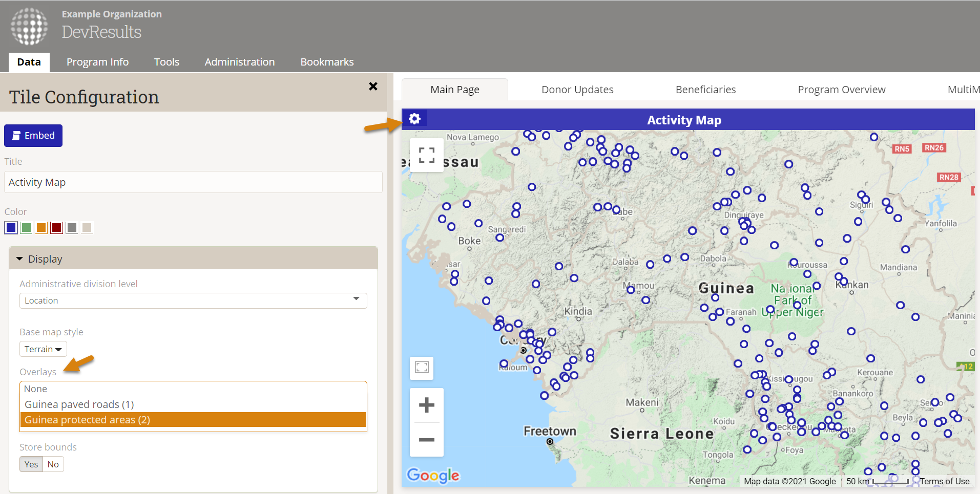980x494 pixels.
Task: Open the Terrain base map style dropdown
Action: 43,349
